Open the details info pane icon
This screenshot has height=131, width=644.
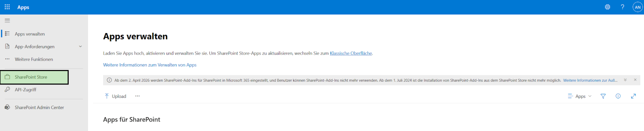(x=618, y=96)
